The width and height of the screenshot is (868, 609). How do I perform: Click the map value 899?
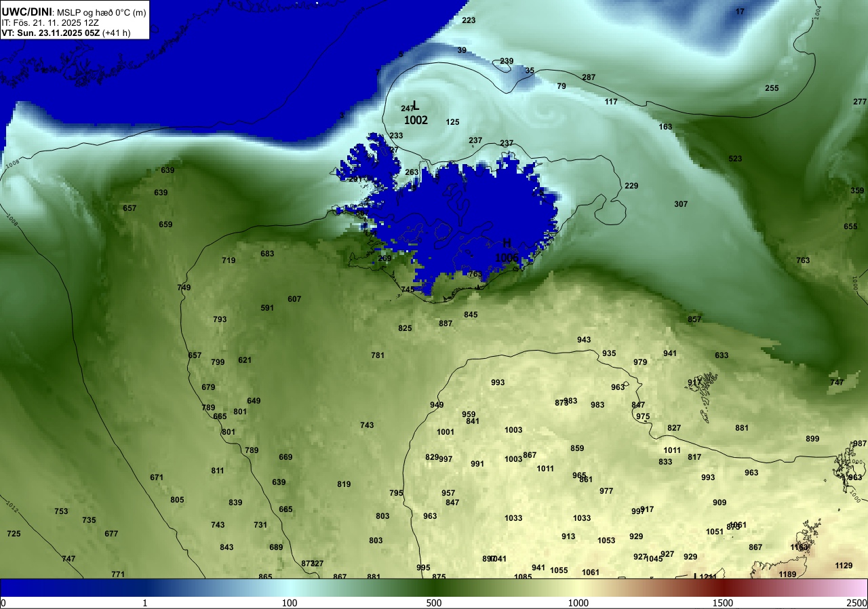(x=812, y=439)
